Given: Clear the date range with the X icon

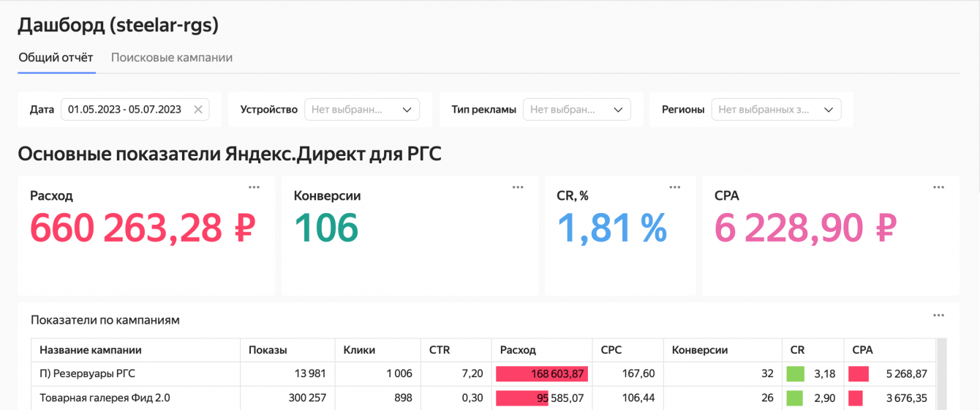Looking at the screenshot, I should coord(197,109).
